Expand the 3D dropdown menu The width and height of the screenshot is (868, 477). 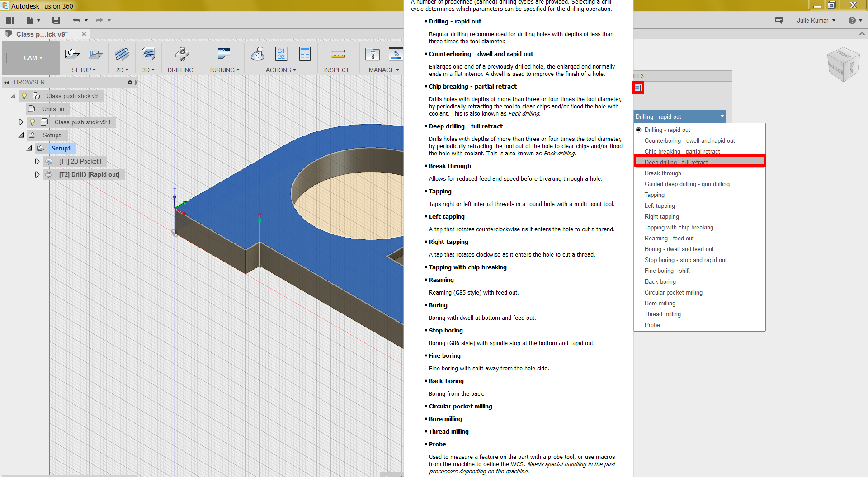[148, 70]
